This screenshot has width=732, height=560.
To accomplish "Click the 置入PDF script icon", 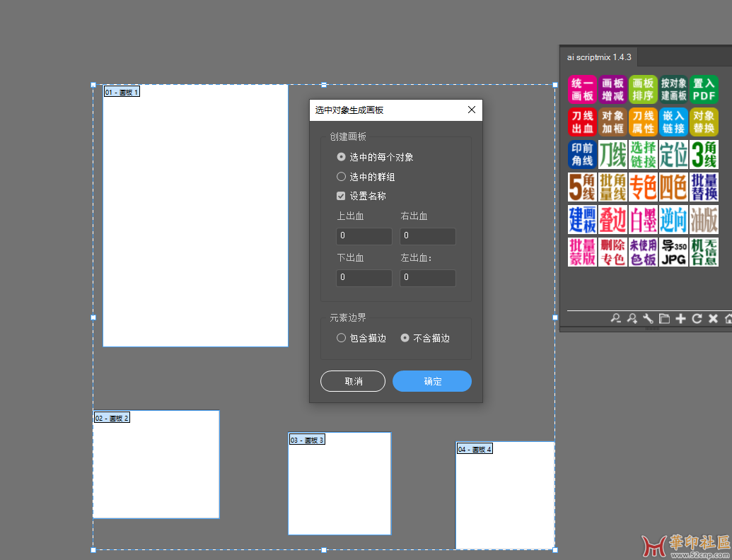I will tap(704, 90).
